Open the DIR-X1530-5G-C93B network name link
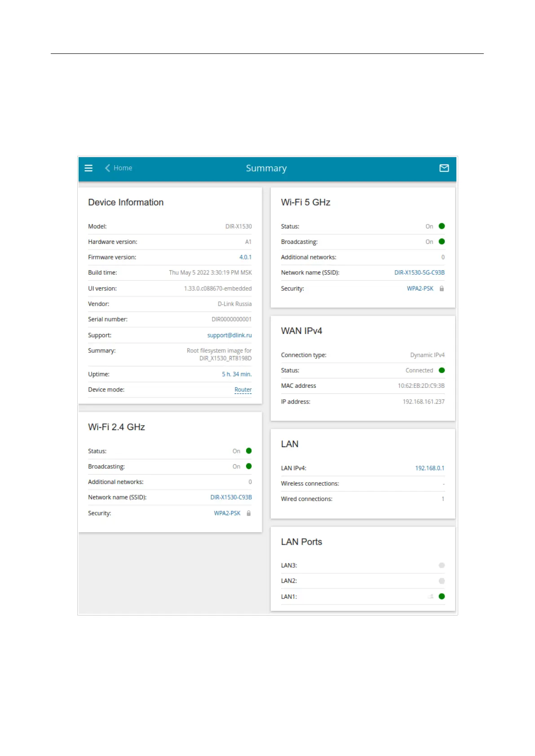This screenshot has height=756, width=535. [420, 273]
